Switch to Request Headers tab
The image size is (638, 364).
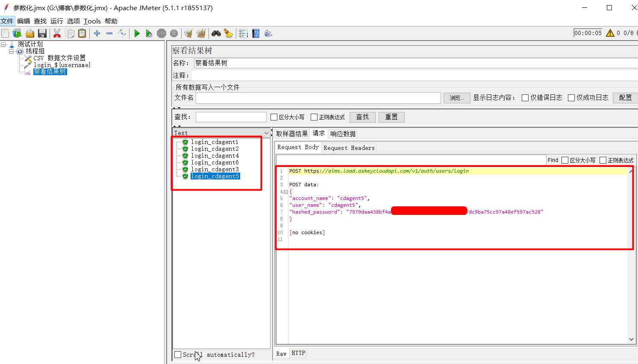tap(349, 148)
